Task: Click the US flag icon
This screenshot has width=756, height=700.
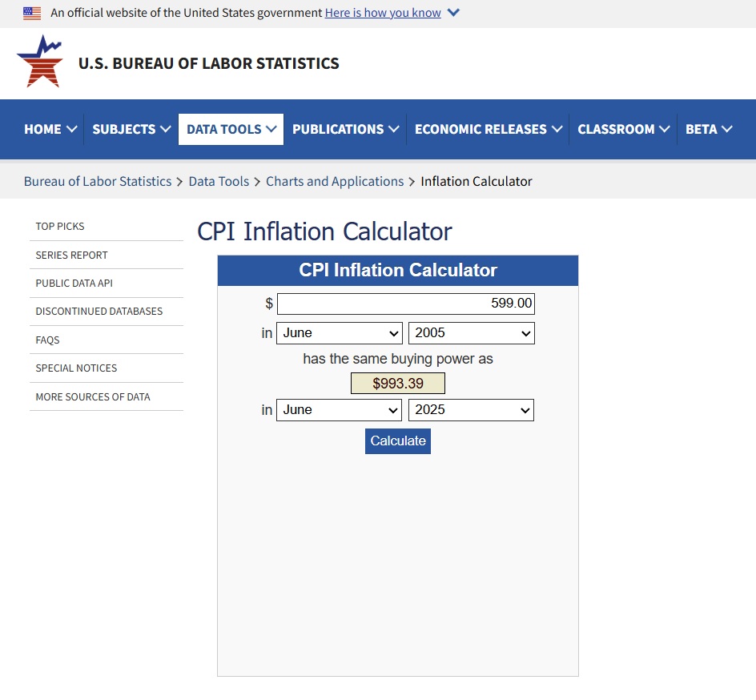Action: [32, 13]
